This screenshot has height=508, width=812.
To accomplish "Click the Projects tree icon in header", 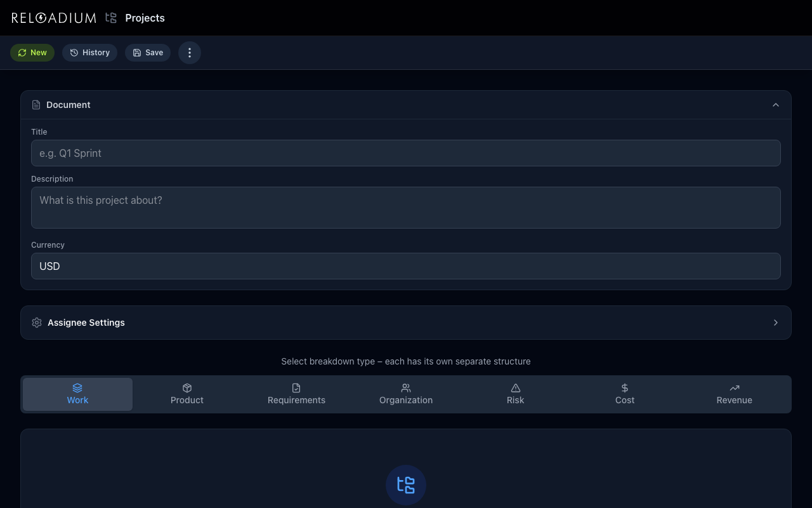I will click(111, 18).
